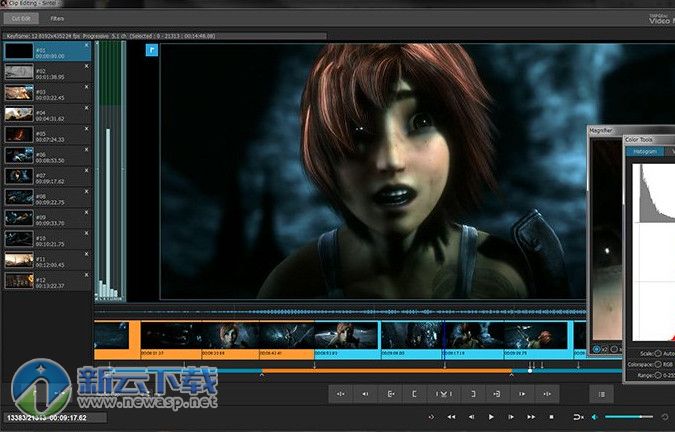Cut the selected range with scissors button
The height and width of the screenshot is (432, 675).
coord(443,394)
